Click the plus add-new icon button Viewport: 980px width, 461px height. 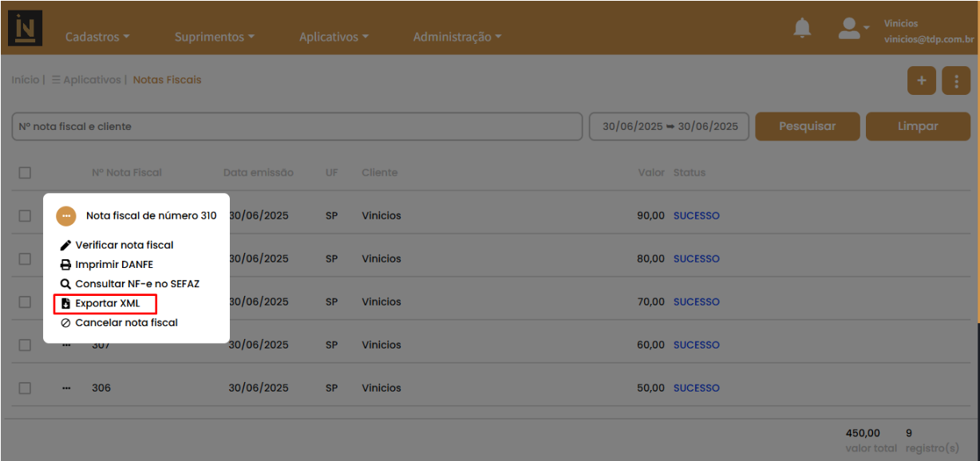pyautogui.click(x=922, y=81)
